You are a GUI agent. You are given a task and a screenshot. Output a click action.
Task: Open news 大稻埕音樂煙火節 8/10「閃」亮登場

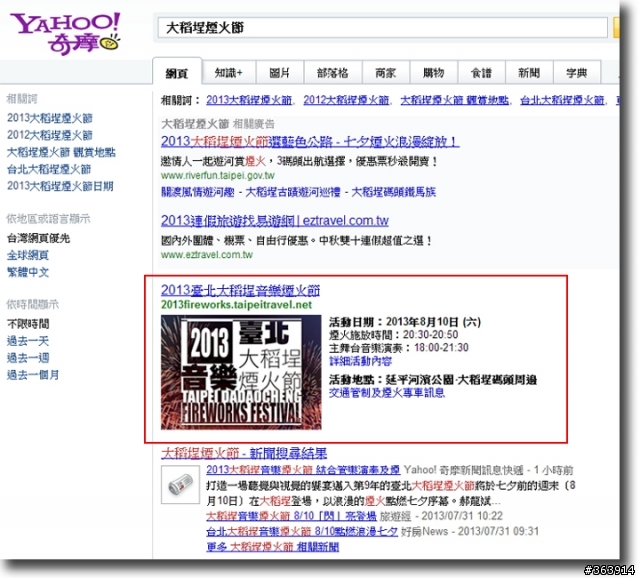click(x=291, y=516)
